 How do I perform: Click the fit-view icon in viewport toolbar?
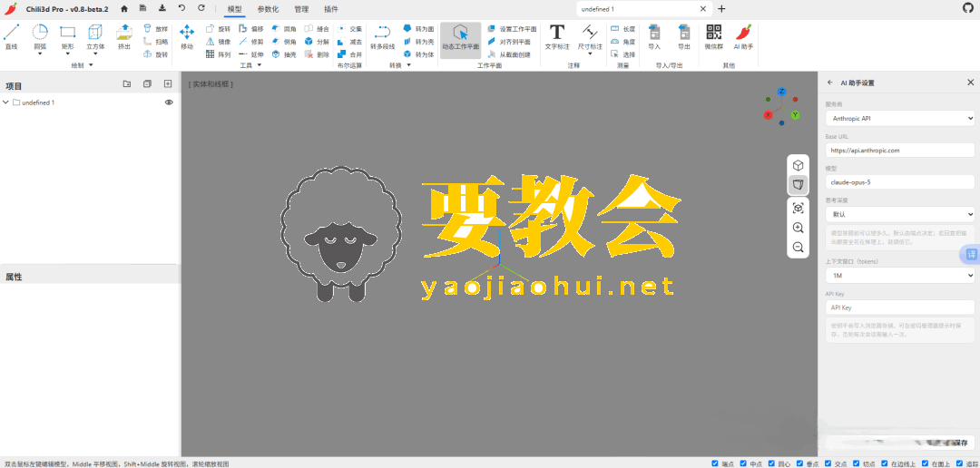(798, 208)
